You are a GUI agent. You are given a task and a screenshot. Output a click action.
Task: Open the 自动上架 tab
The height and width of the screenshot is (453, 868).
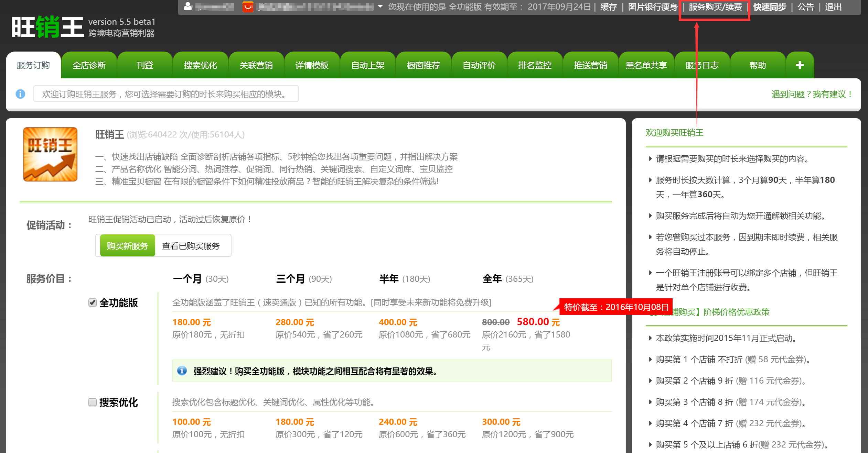point(368,65)
